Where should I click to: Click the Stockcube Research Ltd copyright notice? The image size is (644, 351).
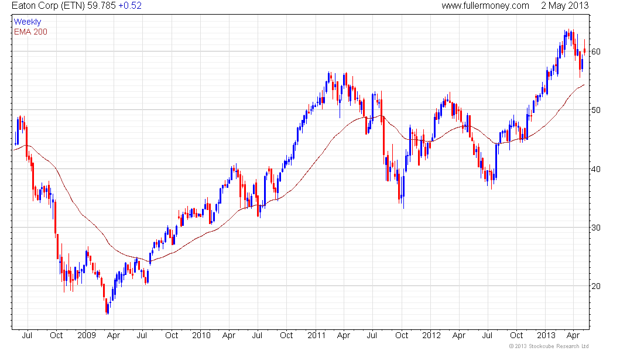549,346
